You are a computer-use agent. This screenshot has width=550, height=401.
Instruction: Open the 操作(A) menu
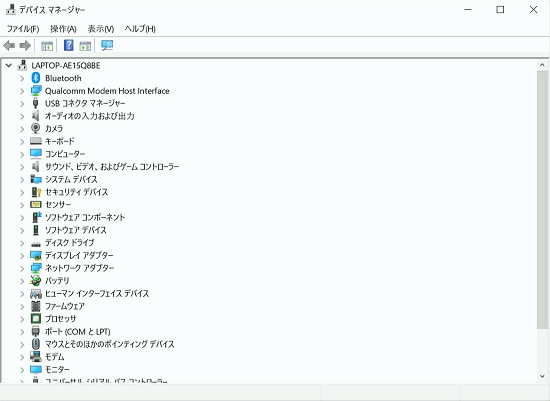(63, 29)
